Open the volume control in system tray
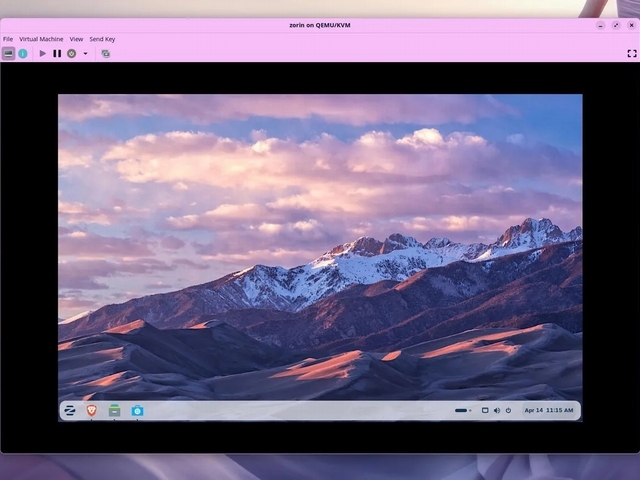This screenshot has width=640, height=480. pyautogui.click(x=496, y=410)
